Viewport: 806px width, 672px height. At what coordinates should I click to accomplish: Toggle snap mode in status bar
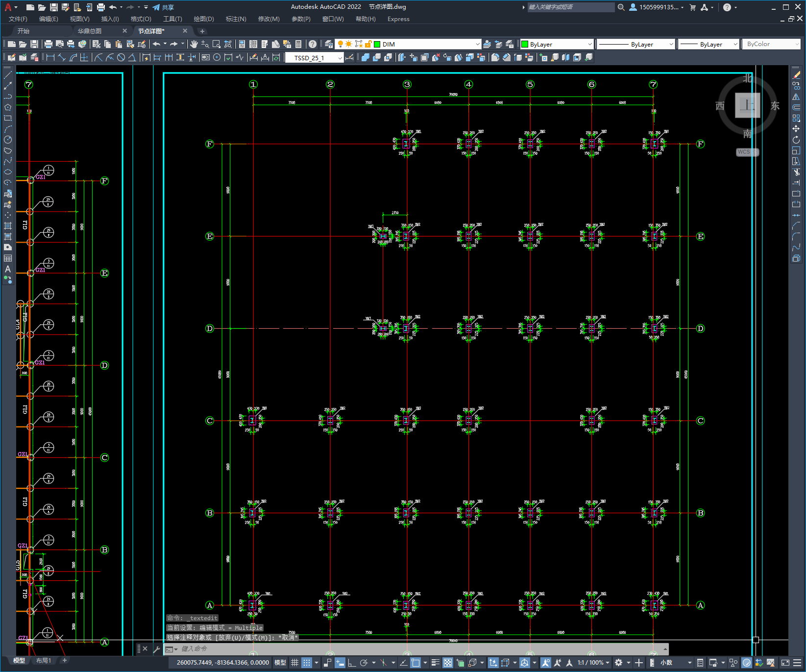click(307, 663)
